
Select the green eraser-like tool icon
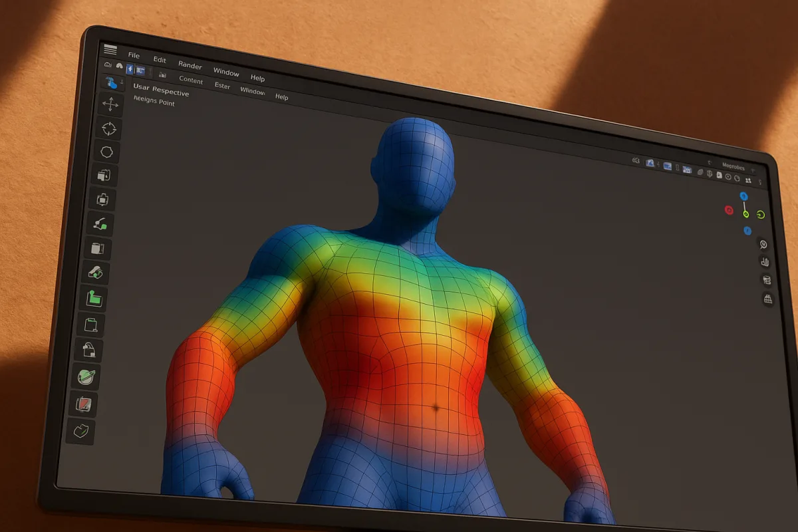pos(95,273)
